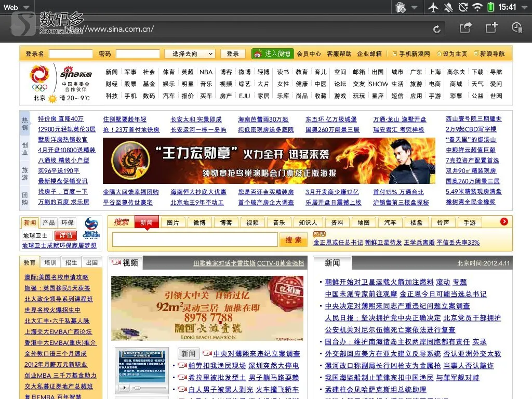This screenshot has height=399, width=532.
Task: Click the video icon before 希拉里被批发型土
Action: (182, 377)
